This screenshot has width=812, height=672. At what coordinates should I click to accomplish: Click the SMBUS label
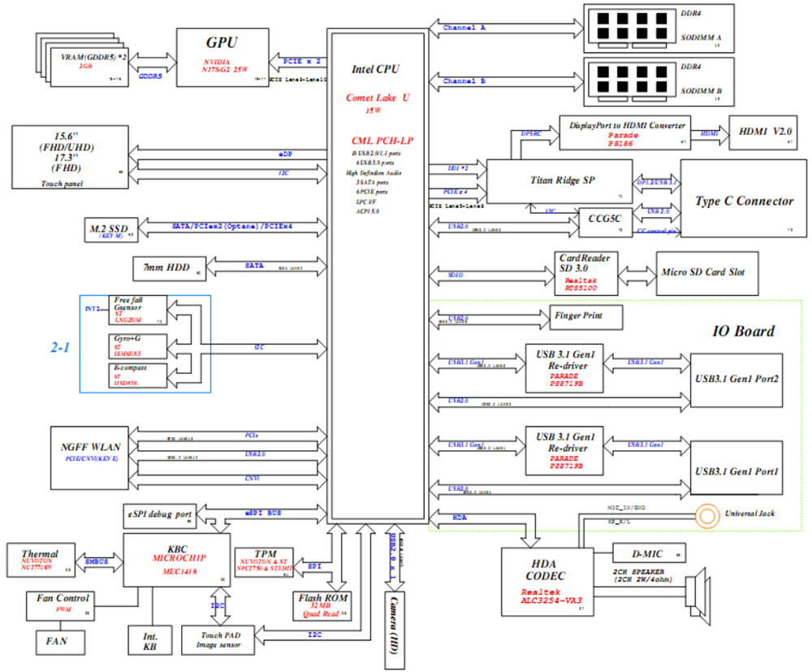point(97,561)
